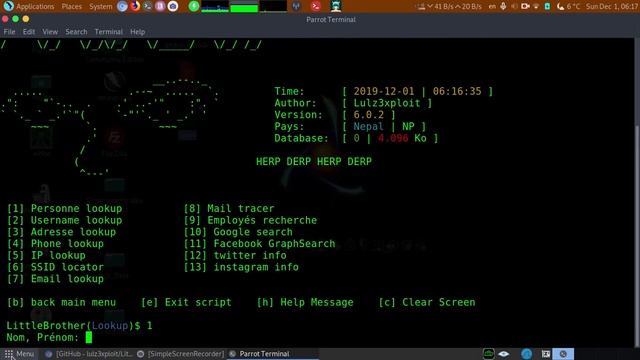The image size is (640, 360).
Task: Open the Terminal menu
Action: tap(108, 32)
